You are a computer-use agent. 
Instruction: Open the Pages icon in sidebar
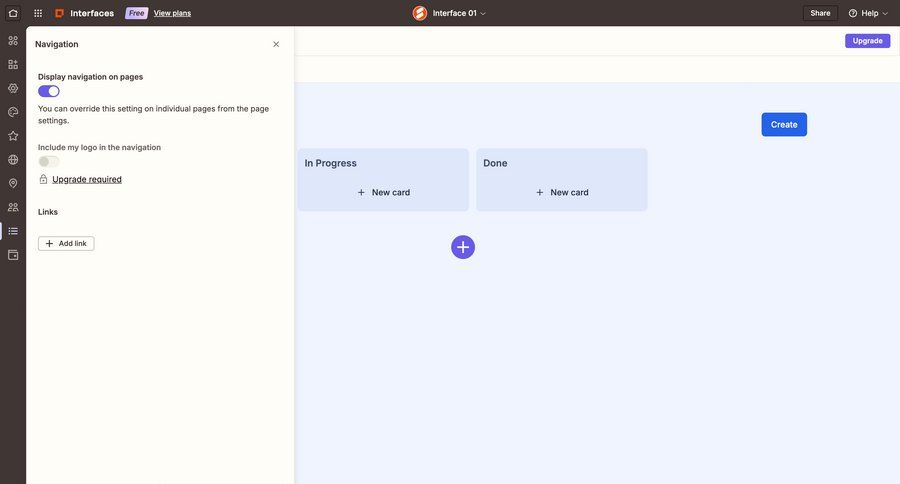pos(13,40)
